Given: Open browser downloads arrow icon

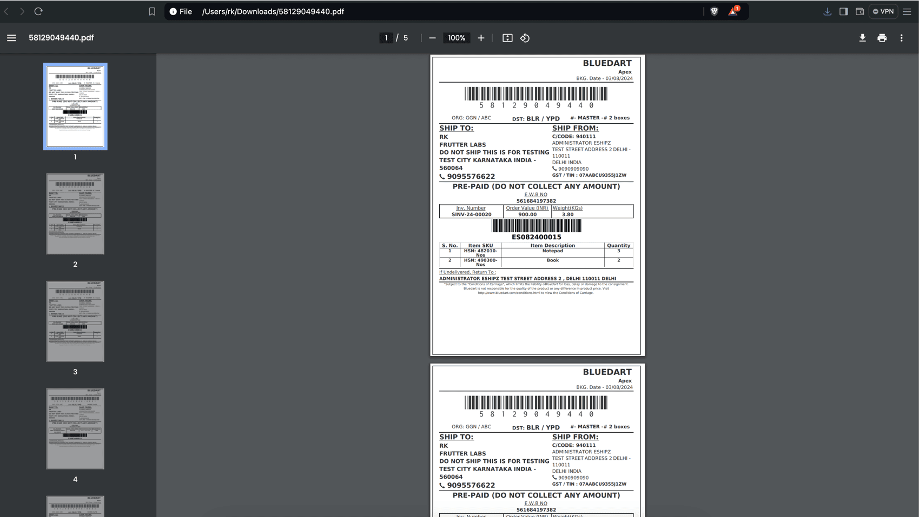Looking at the screenshot, I should pos(827,11).
